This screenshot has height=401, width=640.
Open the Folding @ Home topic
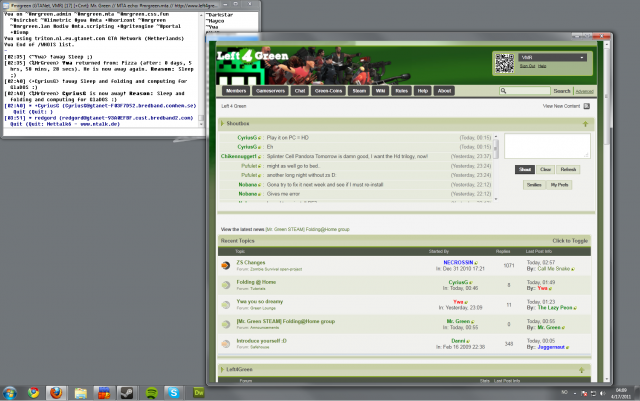click(256, 282)
